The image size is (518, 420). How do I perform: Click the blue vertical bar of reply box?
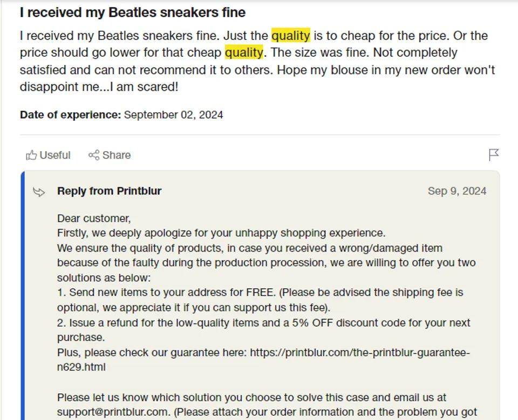[x=23, y=296]
